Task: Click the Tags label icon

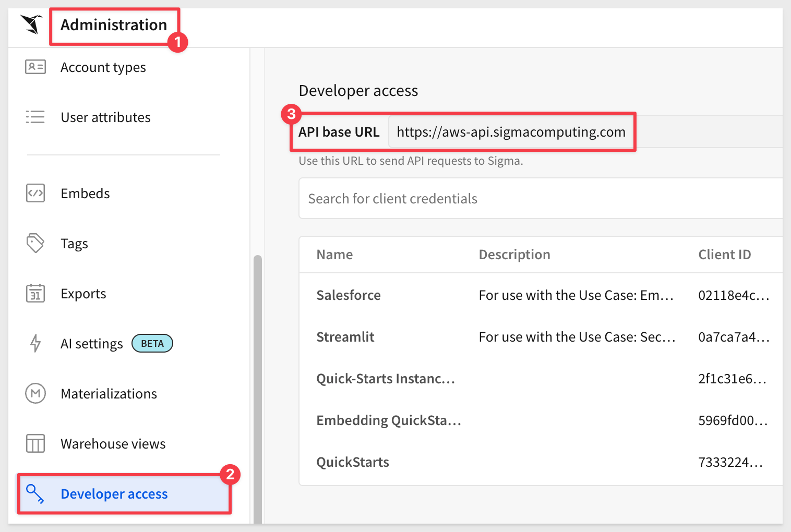Action: point(35,243)
